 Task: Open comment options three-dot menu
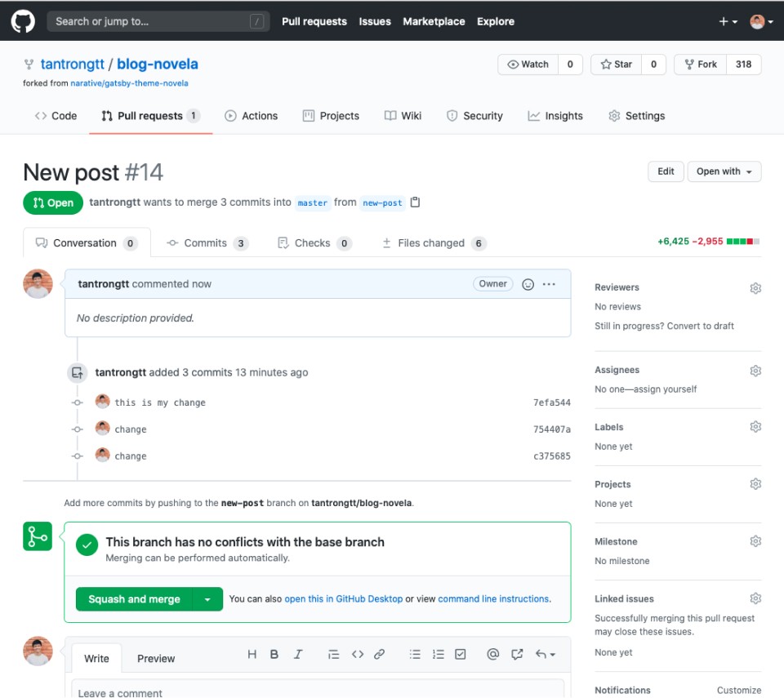click(549, 284)
